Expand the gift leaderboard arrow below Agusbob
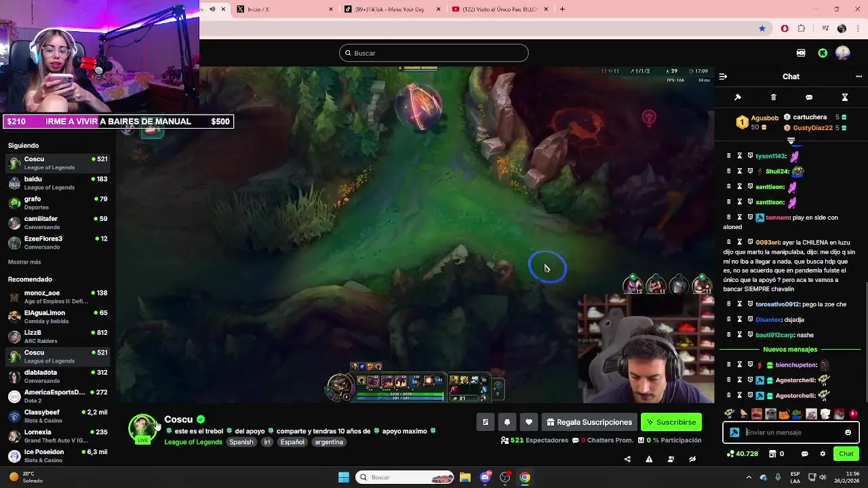The image size is (868, 488). pyautogui.click(x=791, y=140)
